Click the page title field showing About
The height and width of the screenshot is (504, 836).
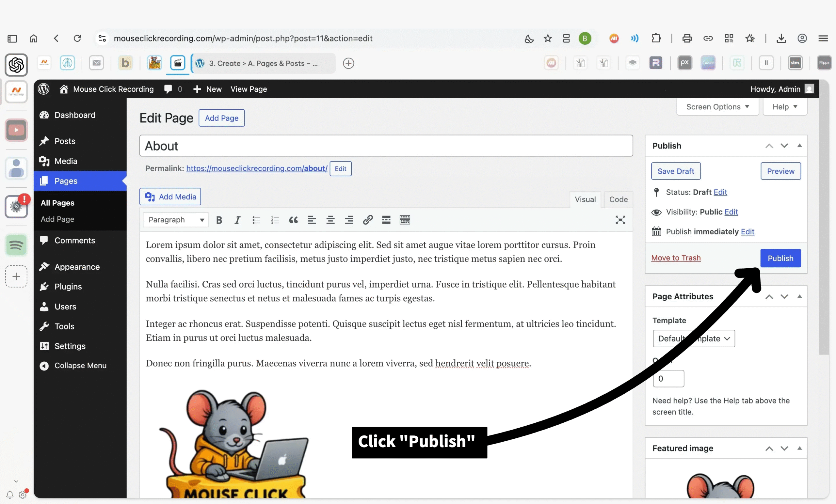[x=386, y=146]
